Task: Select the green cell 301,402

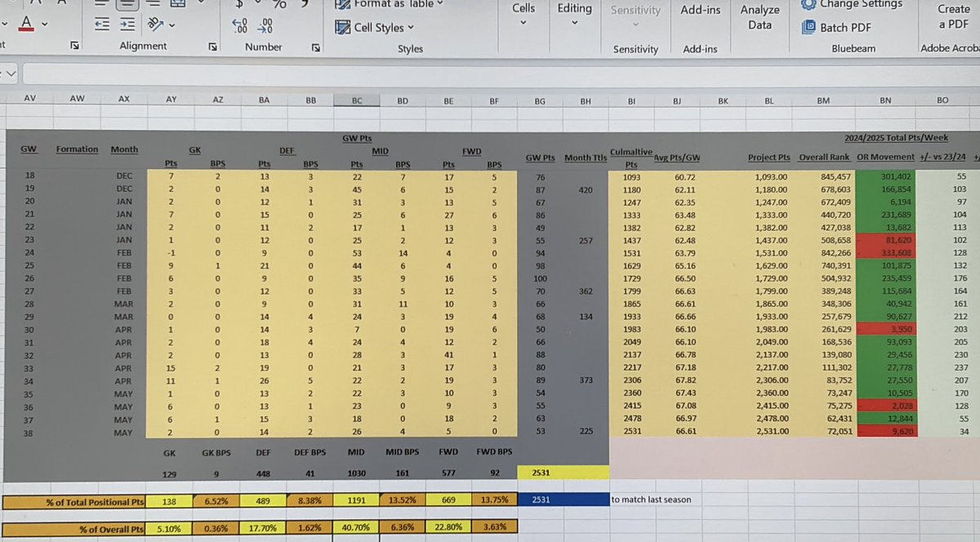Action: 885,176
